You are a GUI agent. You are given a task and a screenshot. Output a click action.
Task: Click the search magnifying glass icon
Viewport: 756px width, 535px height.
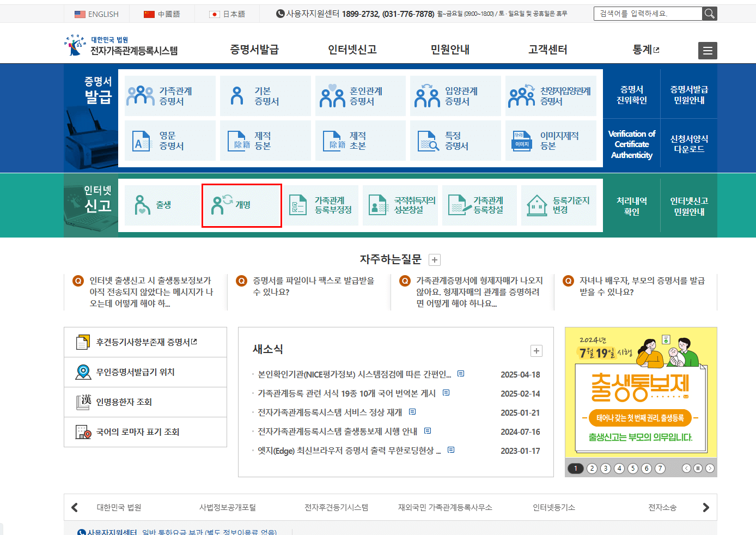[709, 13]
